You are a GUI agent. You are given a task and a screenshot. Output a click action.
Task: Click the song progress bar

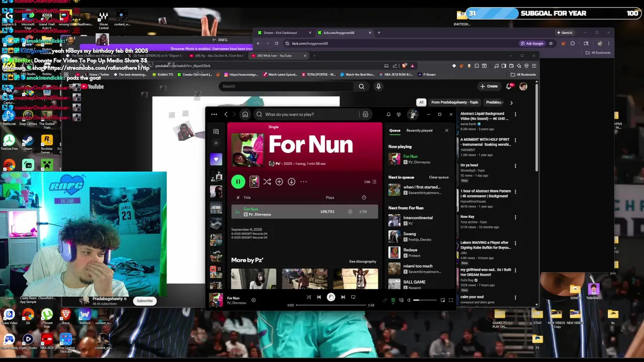[x=331, y=305]
